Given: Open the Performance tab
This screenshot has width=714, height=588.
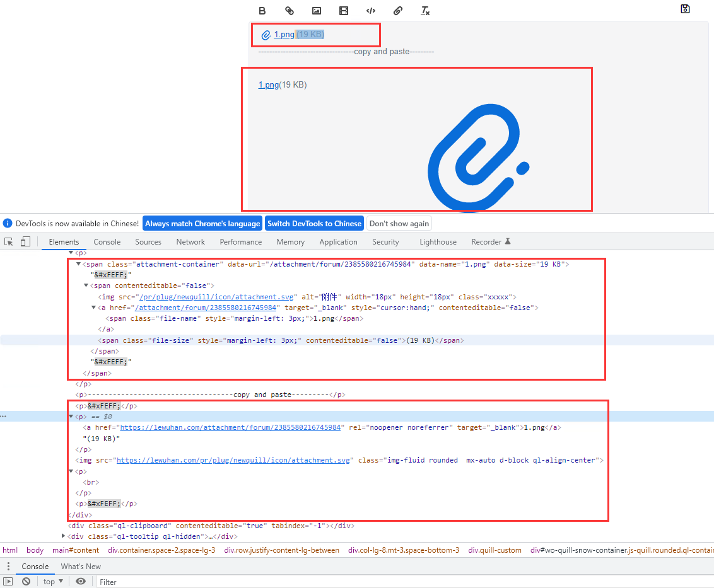Looking at the screenshot, I should pyautogui.click(x=240, y=242).
